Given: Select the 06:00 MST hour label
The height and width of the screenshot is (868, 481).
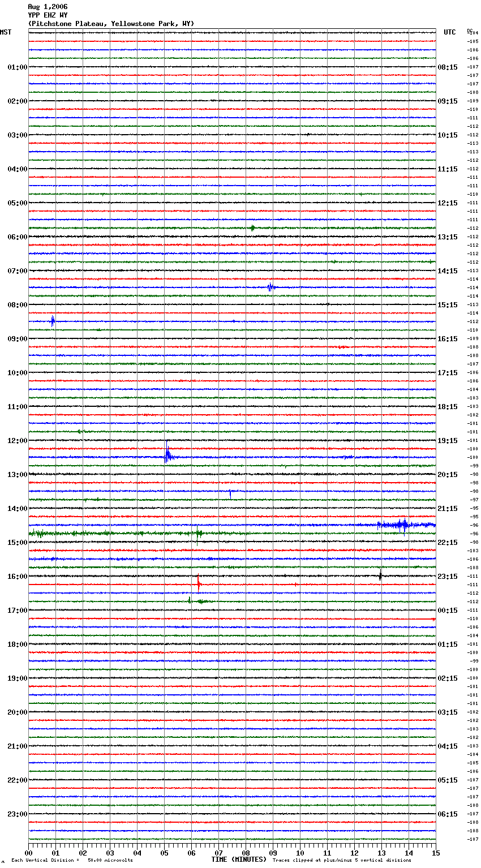Looking at the screenshot, I should click(18, 237).
